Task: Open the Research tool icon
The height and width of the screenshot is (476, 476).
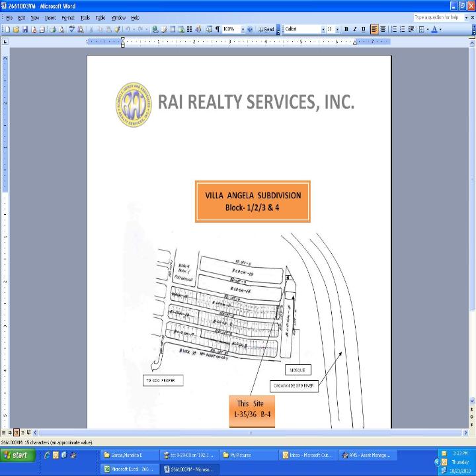Action: coord(81,30)
